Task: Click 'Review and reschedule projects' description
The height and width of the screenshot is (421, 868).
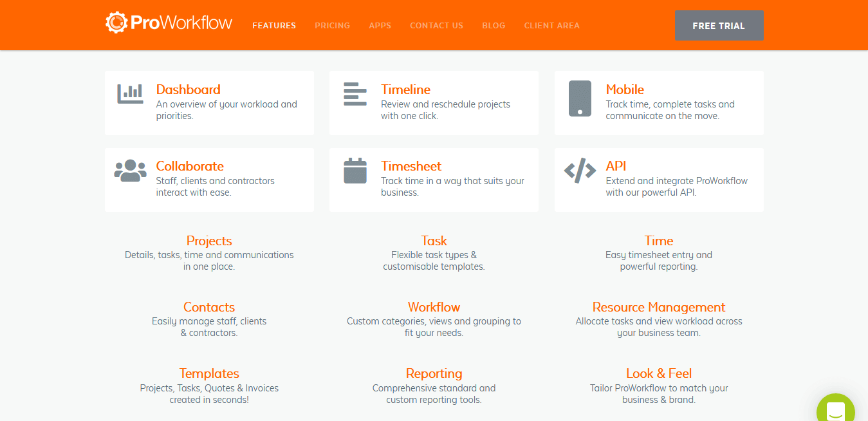Action: pos(445,110)
